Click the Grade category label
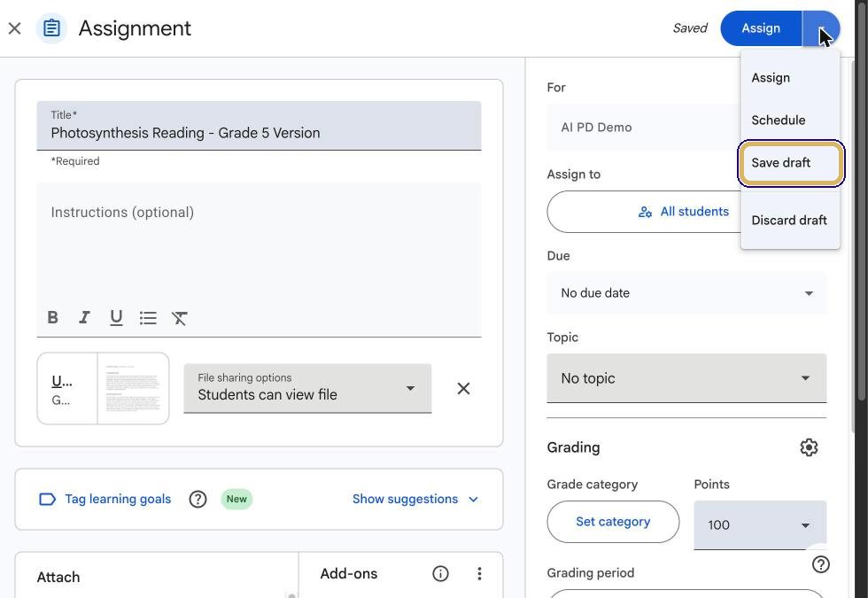This screenshot has height=598, width=868. [593, 485]
